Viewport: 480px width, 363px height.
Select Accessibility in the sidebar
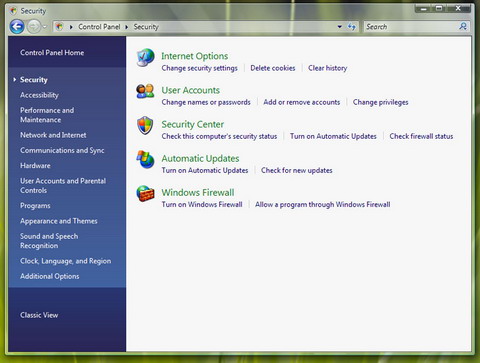pyautogui.click(x=39, y=95)
